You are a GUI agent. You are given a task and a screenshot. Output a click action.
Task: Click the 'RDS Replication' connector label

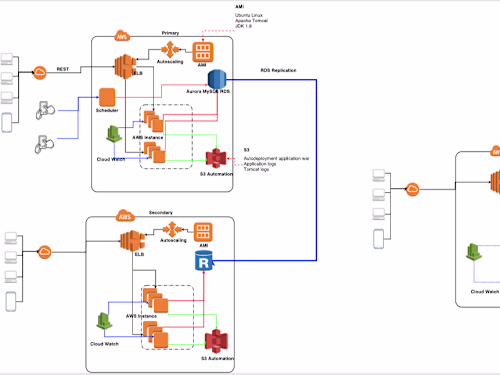pyautogui.click(x=278, y=70)
